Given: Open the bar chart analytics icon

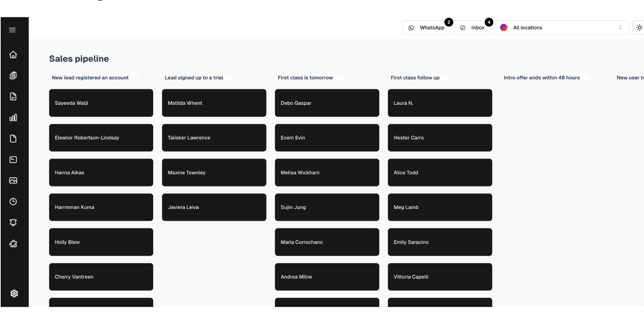Looking at the screenshot, I should (x=13, y=118).
